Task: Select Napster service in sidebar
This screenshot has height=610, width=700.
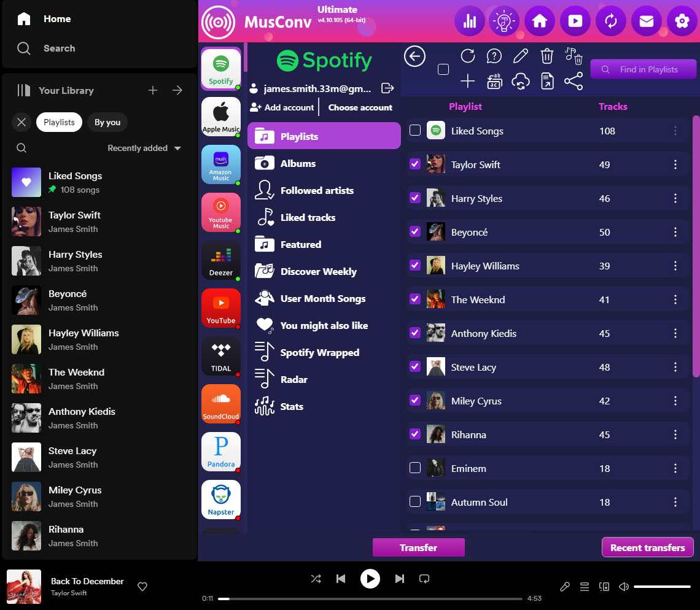Action: (221, 500)
